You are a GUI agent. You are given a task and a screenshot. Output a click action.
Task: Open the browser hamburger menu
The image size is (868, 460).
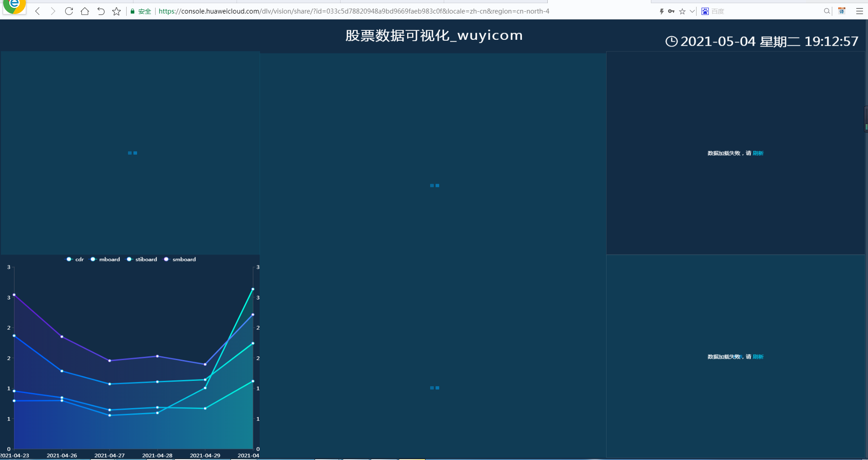point(859,11)
